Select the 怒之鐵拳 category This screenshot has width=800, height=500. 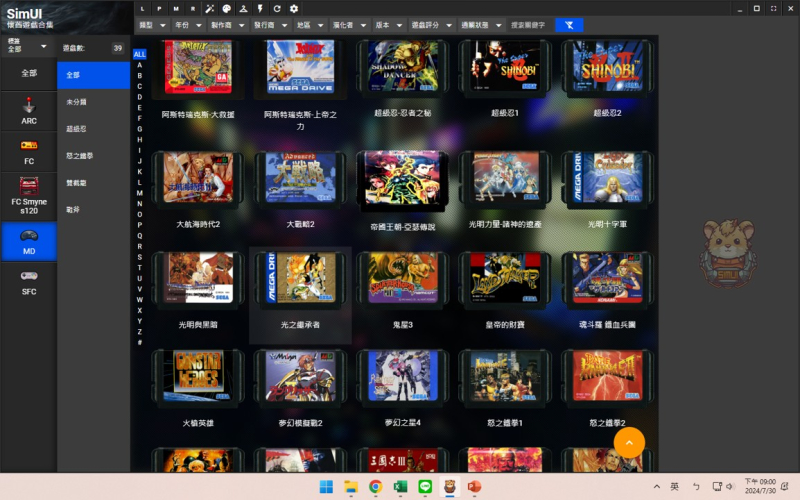(93, 156)
